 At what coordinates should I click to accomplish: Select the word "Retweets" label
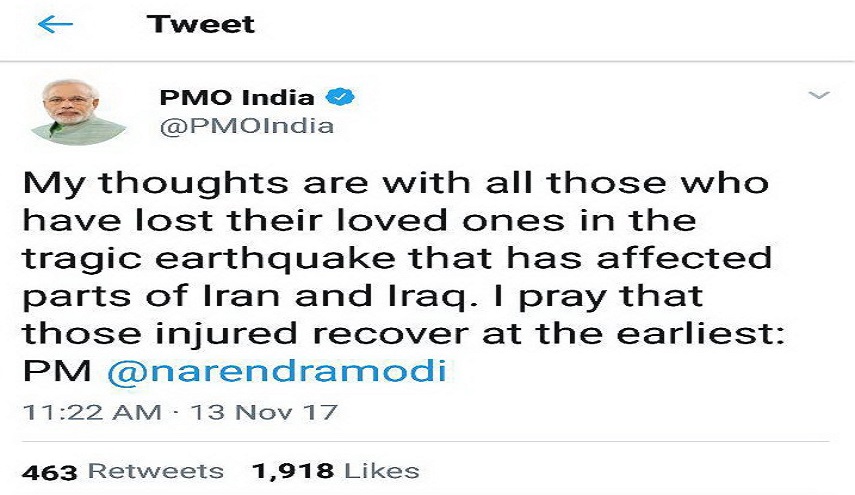155,471
